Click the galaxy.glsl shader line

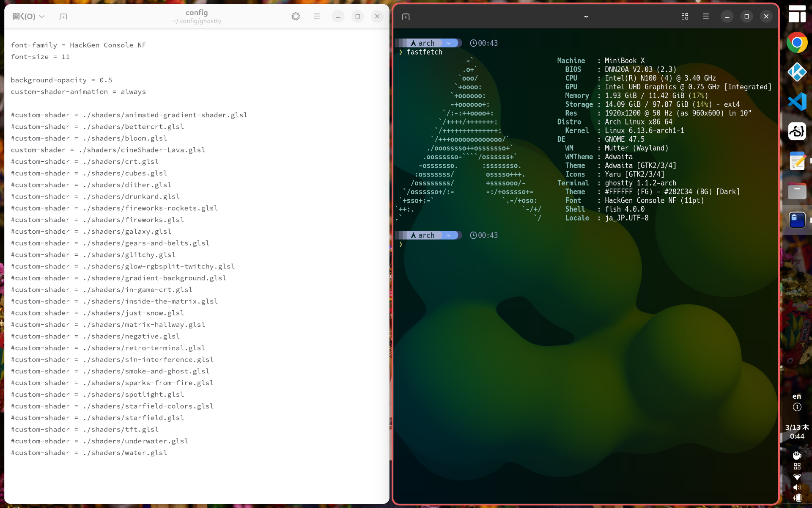pos(91,232)
